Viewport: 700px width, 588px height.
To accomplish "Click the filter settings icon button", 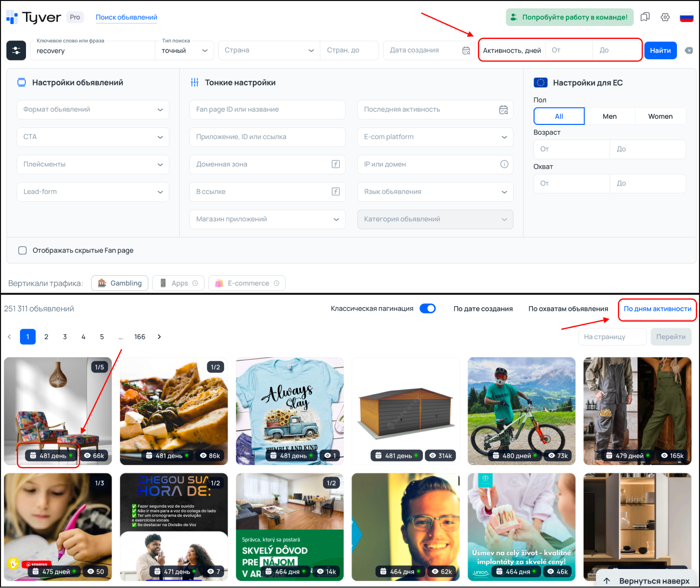I will (16, 50).
